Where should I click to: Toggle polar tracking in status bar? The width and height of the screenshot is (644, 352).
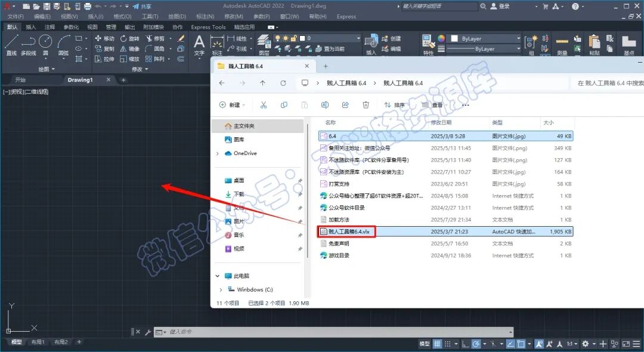[476, 344]
